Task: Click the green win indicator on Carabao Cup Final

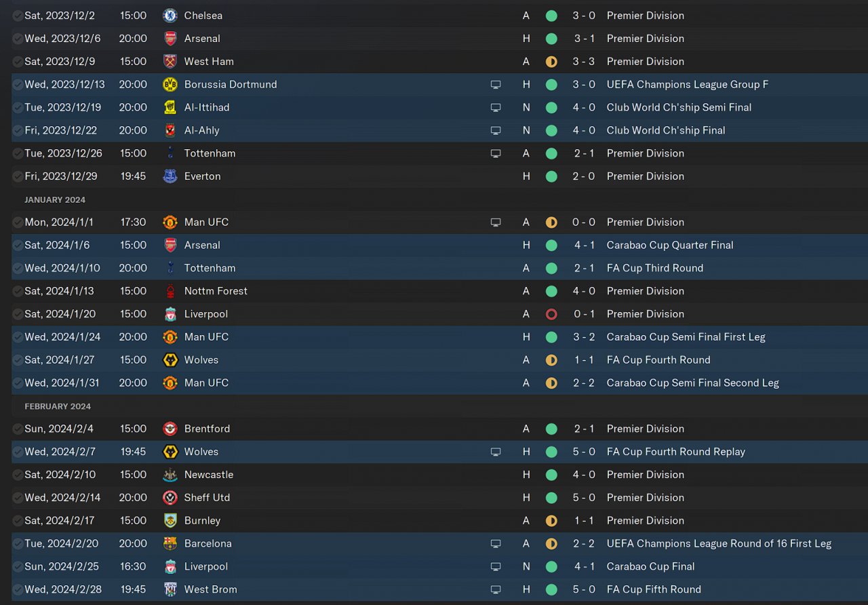Action: (551, 566)
